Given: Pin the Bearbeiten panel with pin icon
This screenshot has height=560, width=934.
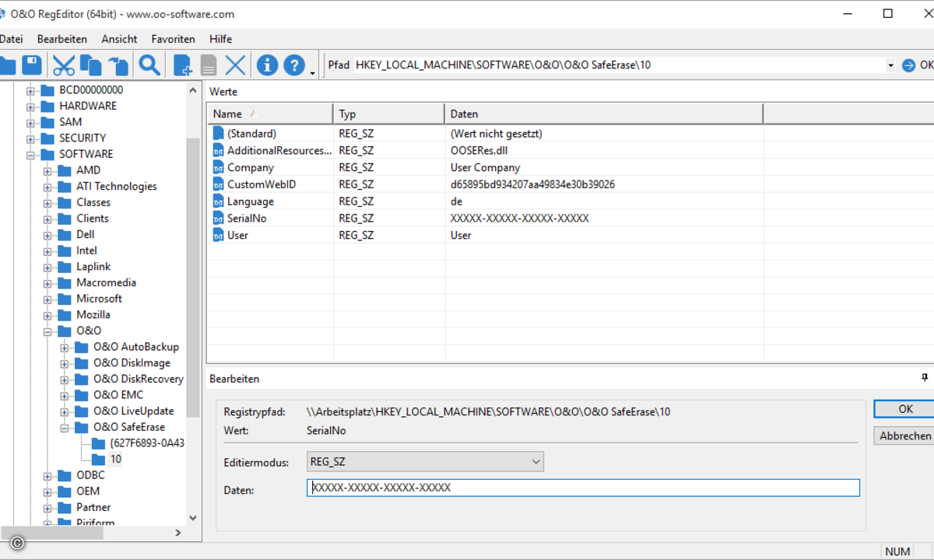Looking at the screenshot, I should (924, 378).
